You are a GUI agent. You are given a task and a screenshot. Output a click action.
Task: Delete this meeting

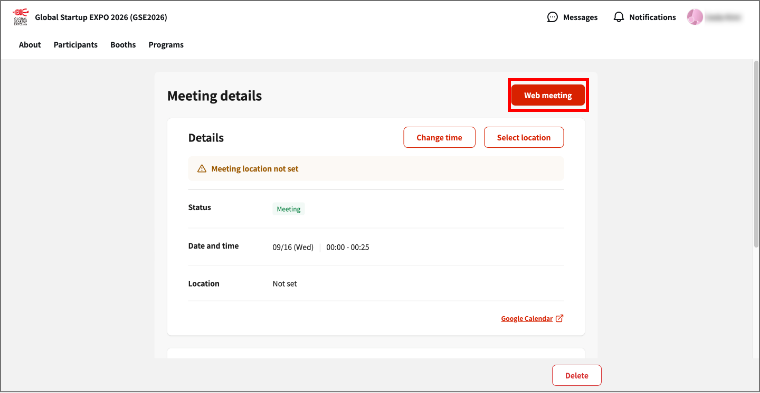tap(577, 375)
